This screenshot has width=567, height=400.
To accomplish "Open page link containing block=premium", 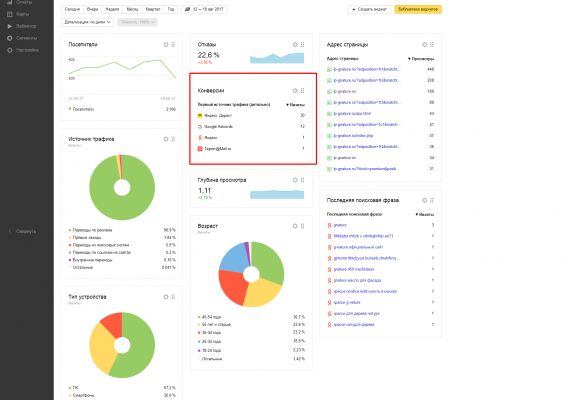I will point(366,169).
